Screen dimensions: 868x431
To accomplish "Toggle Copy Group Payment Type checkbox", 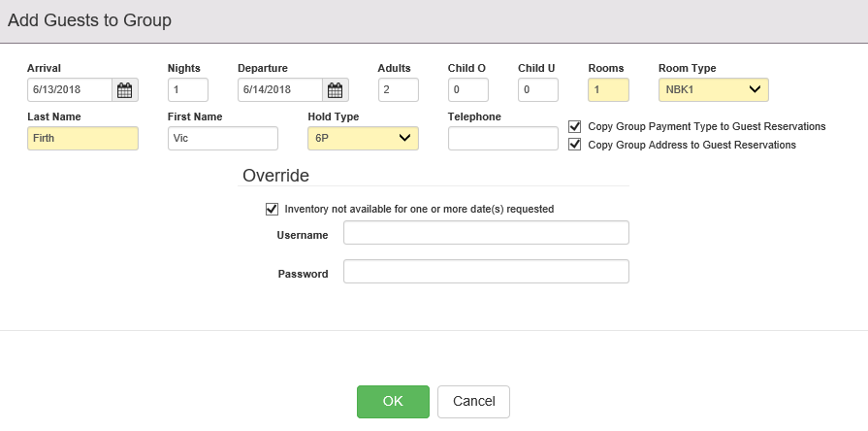I will [x=575, y=126].
